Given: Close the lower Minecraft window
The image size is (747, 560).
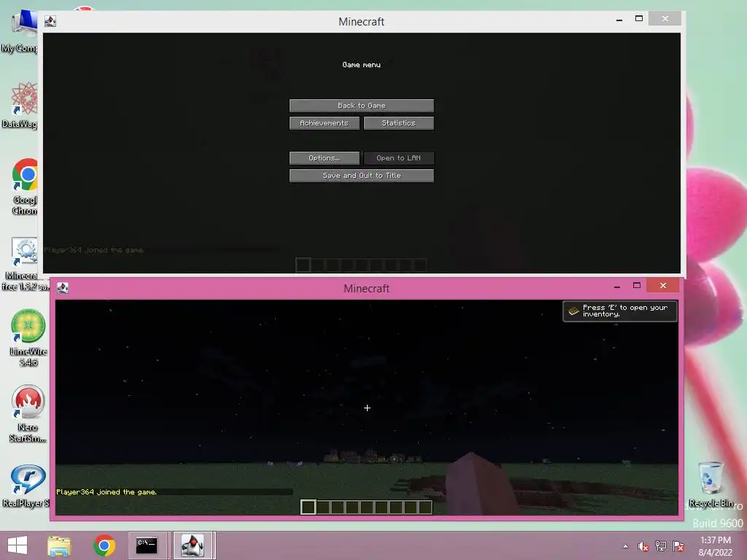Looking at the screenshot, I should coord(662,285).
